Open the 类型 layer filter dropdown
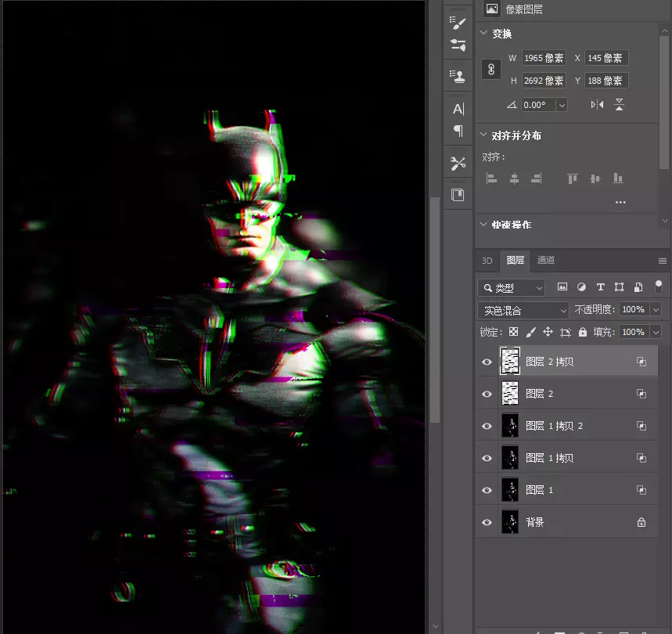 pos(511,288)
